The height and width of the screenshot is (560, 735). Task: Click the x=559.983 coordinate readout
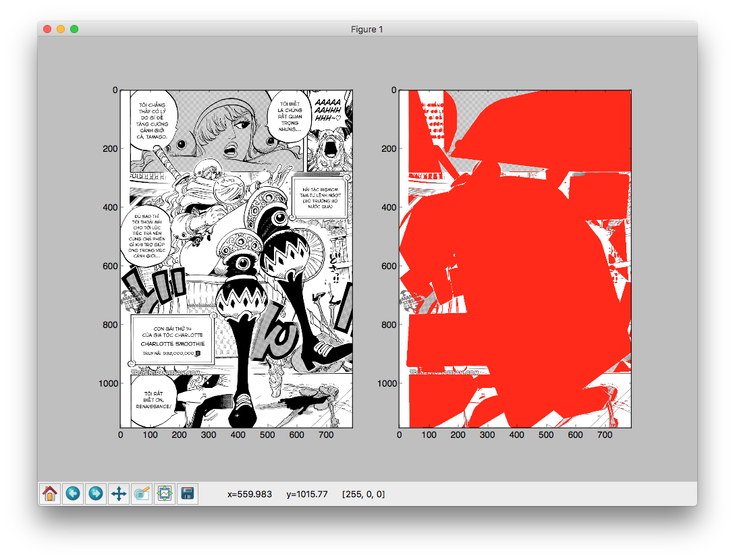(250, 494)
